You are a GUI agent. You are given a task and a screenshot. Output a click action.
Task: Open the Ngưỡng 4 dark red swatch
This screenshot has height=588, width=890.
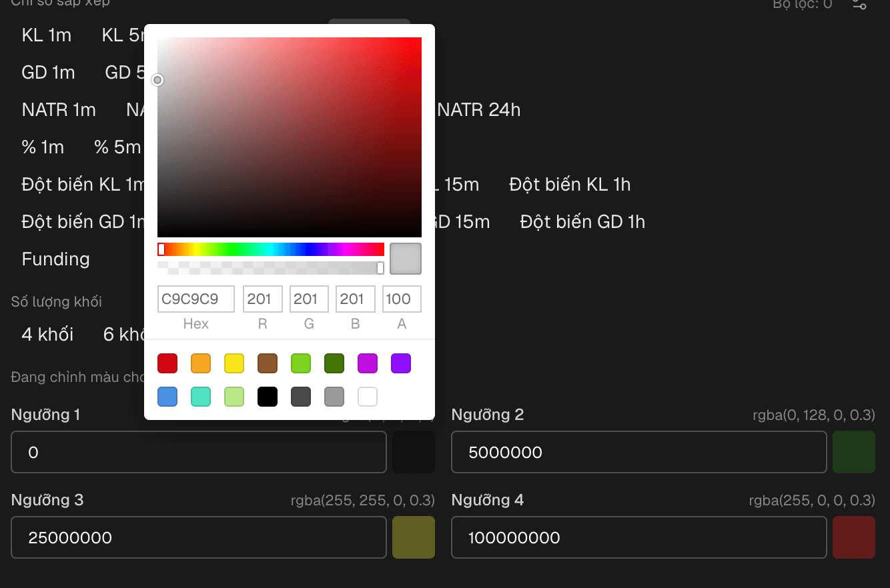coord(854,537)
